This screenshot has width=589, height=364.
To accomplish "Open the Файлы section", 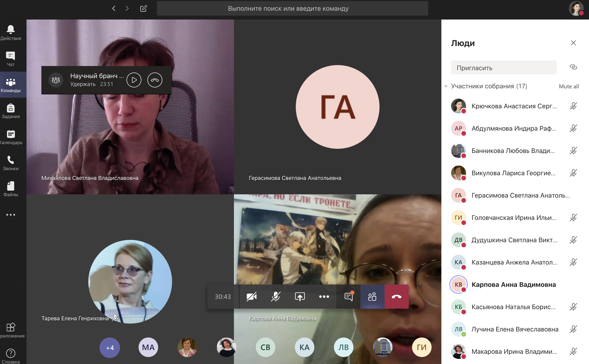I will coord(11,189).
